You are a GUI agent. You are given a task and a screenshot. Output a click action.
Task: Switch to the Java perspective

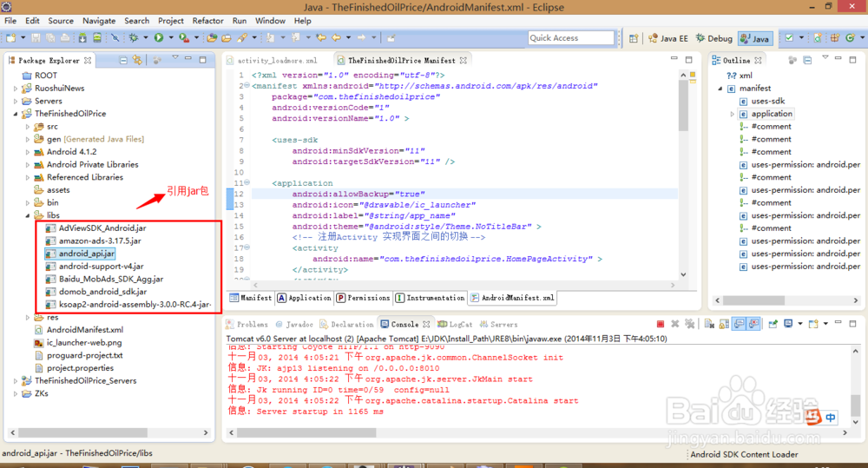tap(755, 38)
